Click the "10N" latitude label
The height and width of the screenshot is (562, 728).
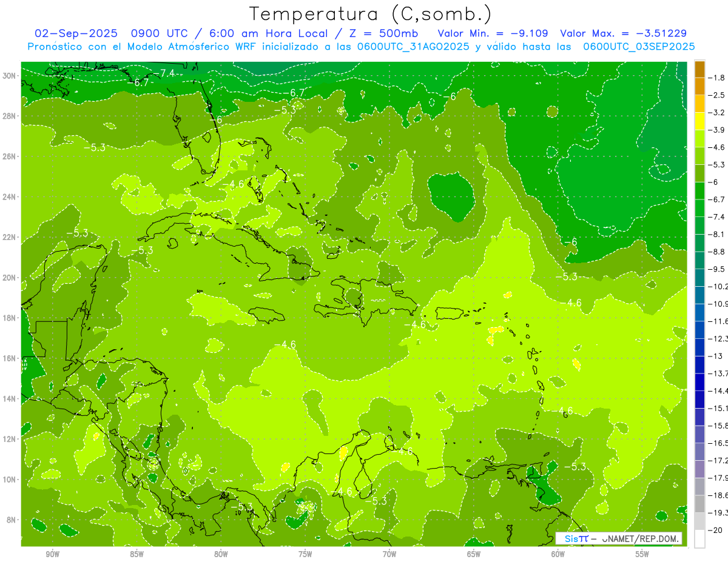pyautogui.click(x=9, y=480)
